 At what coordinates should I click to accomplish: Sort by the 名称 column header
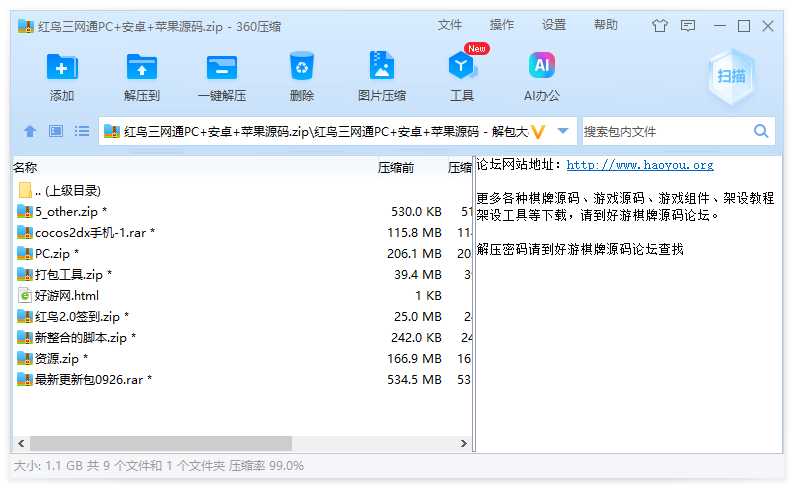25,168
